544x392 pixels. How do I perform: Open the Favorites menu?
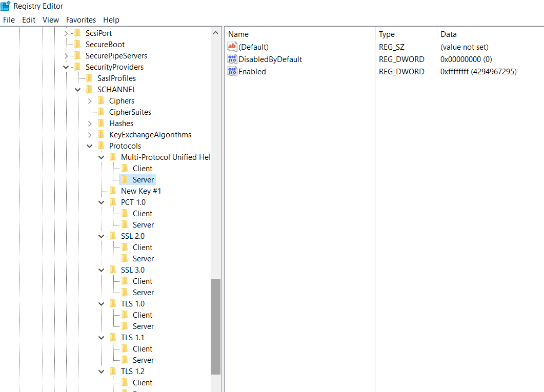[81, 20]
